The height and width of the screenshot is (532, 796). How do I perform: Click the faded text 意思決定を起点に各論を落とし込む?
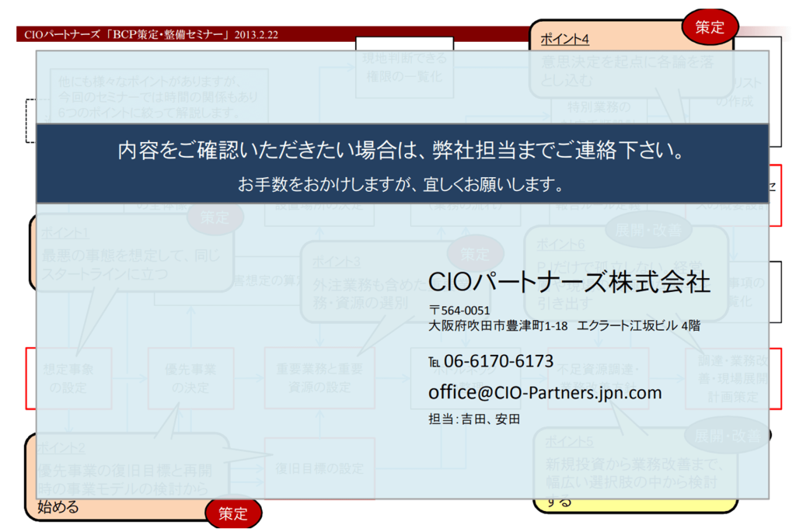(627, 71)
